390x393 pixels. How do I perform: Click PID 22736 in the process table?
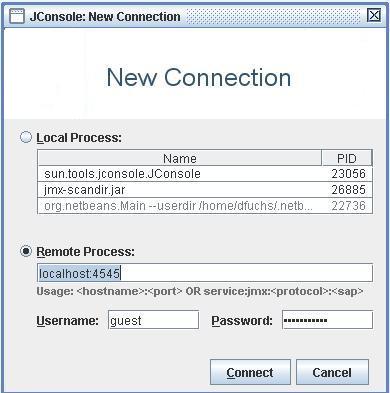tap(348, 206)
